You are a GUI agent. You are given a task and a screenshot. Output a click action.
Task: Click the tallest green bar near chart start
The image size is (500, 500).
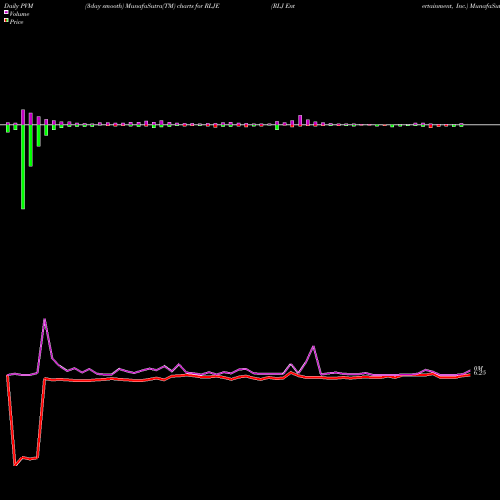click(23, 167)
